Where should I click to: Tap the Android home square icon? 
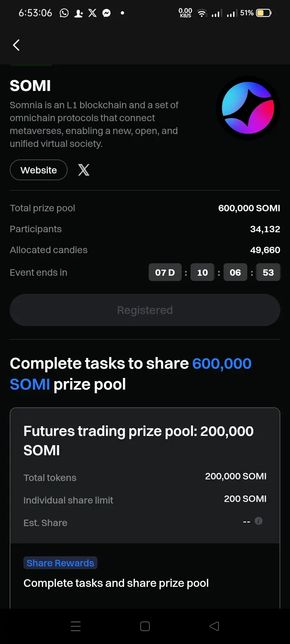[145, 626]
